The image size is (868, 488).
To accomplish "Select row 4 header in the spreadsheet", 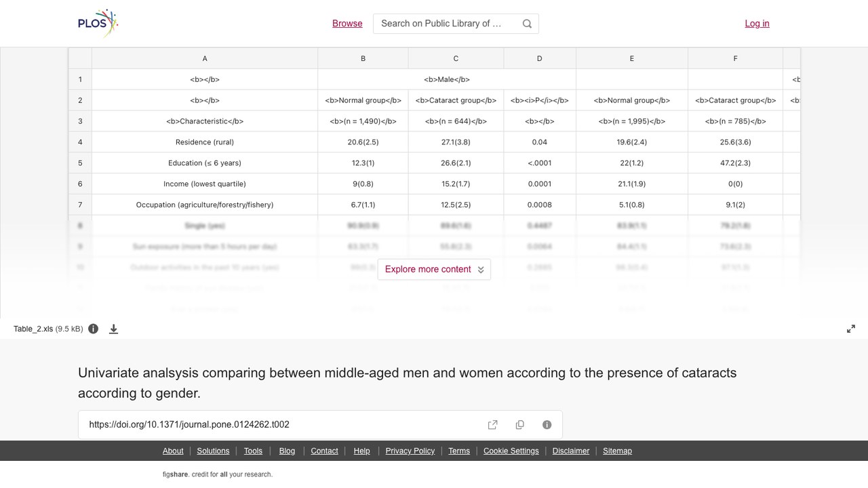I will (80, 142).
